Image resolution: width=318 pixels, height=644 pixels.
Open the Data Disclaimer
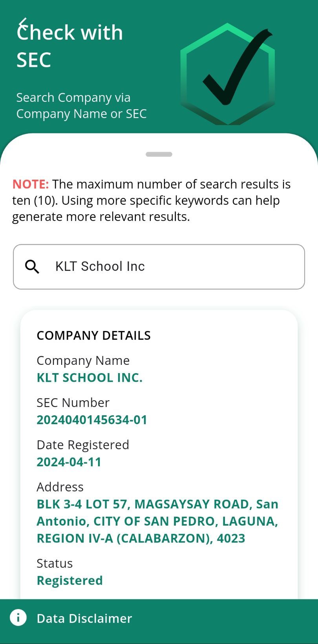click(x=84, y=618)
